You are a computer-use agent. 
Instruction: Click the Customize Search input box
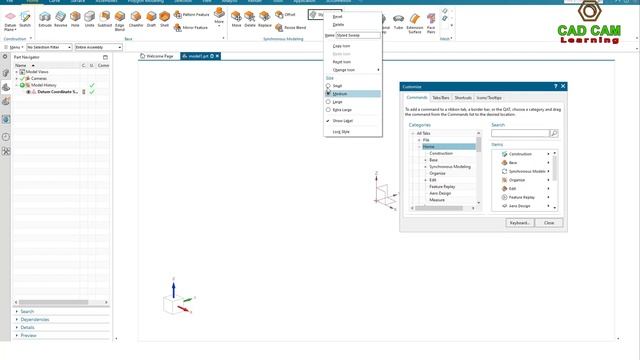point(520,133)
